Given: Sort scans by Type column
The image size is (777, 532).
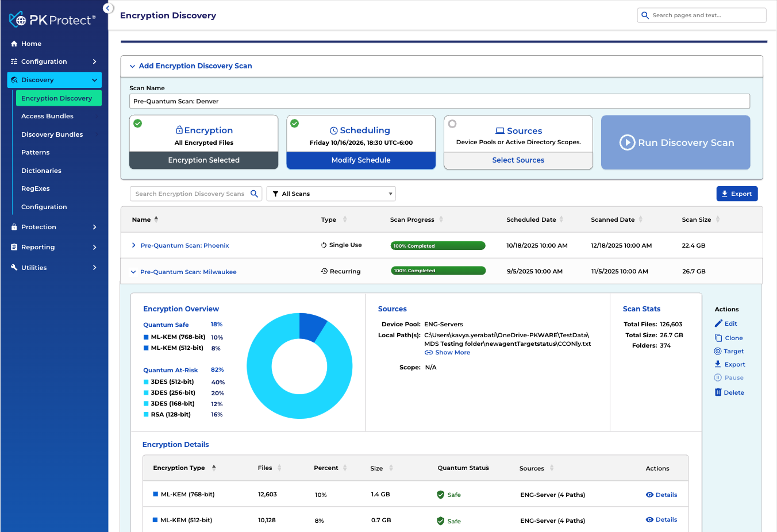Looking at the screenshot, I should pyautogui.click(x=345, y=219).
